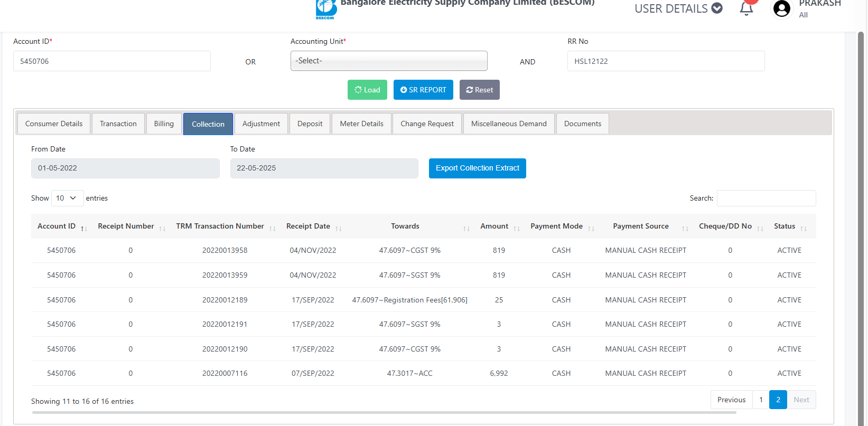
Task: Switch to Transaction tab
Action: coord(118,124)
